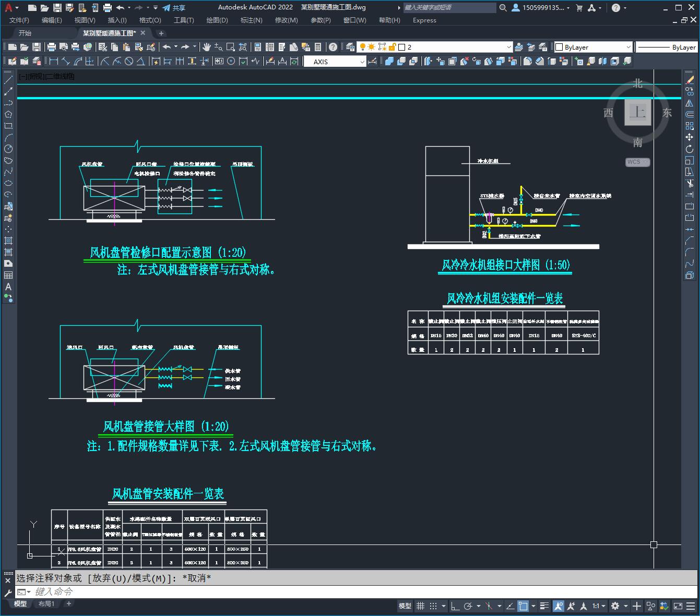Toggle lineweight display in the status bar

544,606
